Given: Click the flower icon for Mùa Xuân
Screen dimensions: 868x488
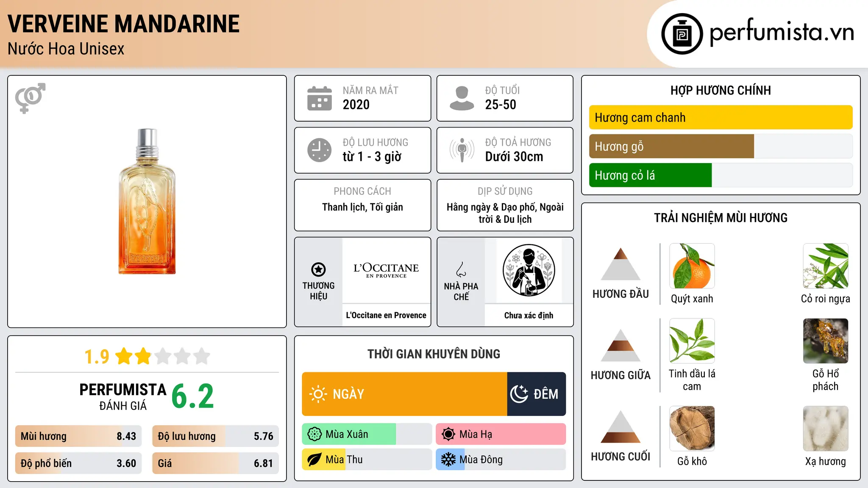Looking at the screenshot, I should [x=314, y=434].
